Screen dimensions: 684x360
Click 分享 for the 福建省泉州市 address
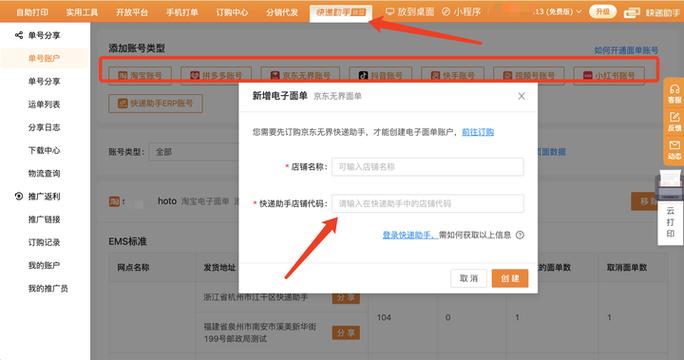[346, 333]
